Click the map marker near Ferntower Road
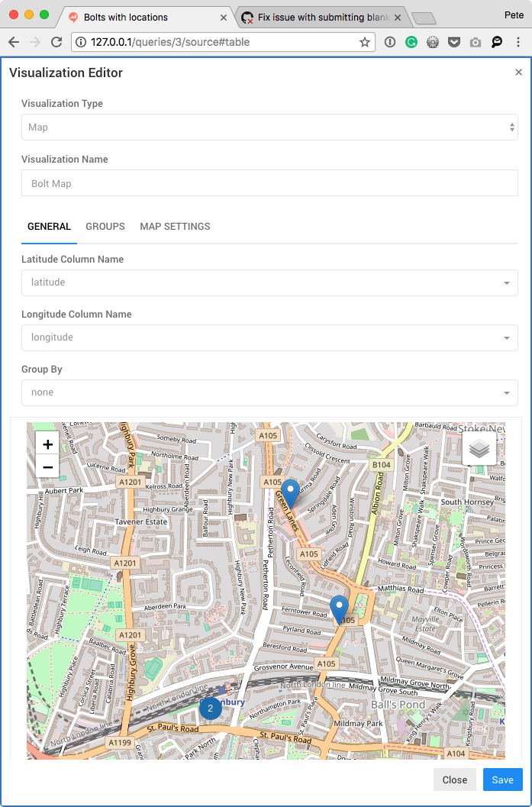This screenshot has height=807, width=532. pos(339,609)
